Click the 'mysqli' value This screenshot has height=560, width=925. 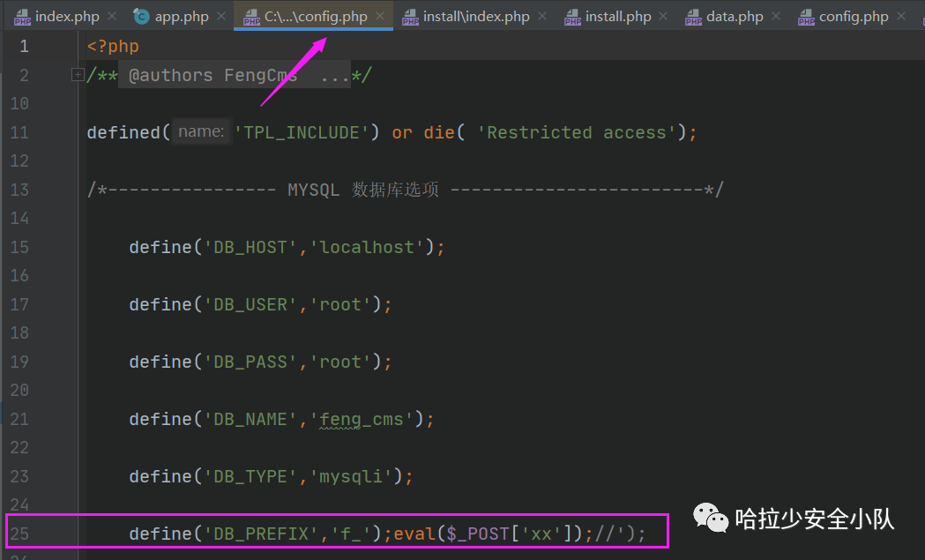[351, 476]
